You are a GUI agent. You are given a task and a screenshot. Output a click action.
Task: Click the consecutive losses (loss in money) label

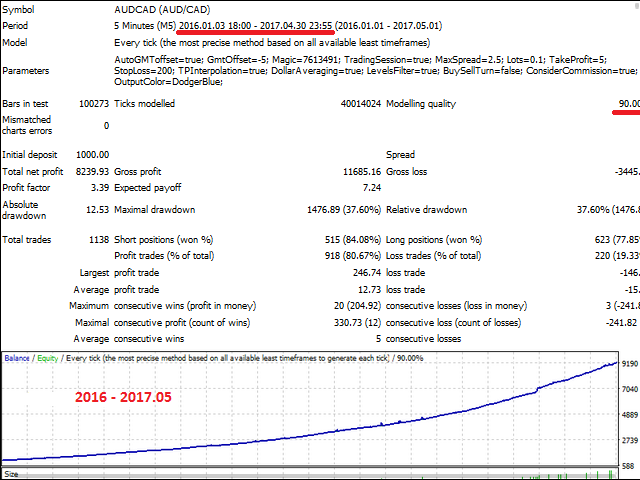click(x=456, y=306)
